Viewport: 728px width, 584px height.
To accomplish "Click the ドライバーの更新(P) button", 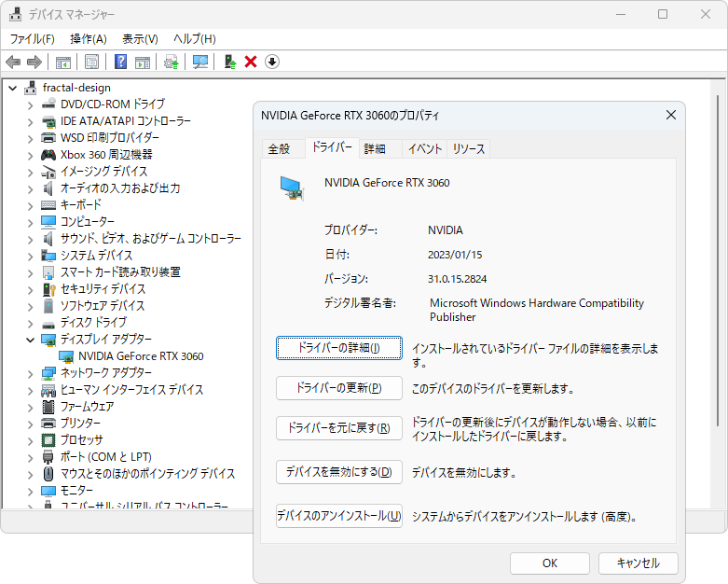I will click(339, 388).
